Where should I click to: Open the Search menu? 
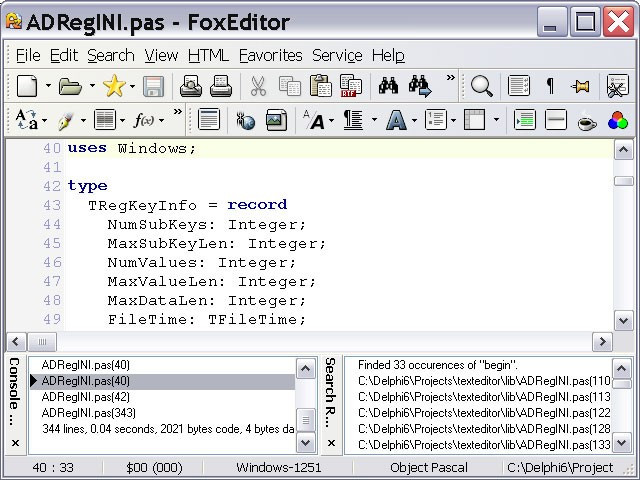coord(111,55)
